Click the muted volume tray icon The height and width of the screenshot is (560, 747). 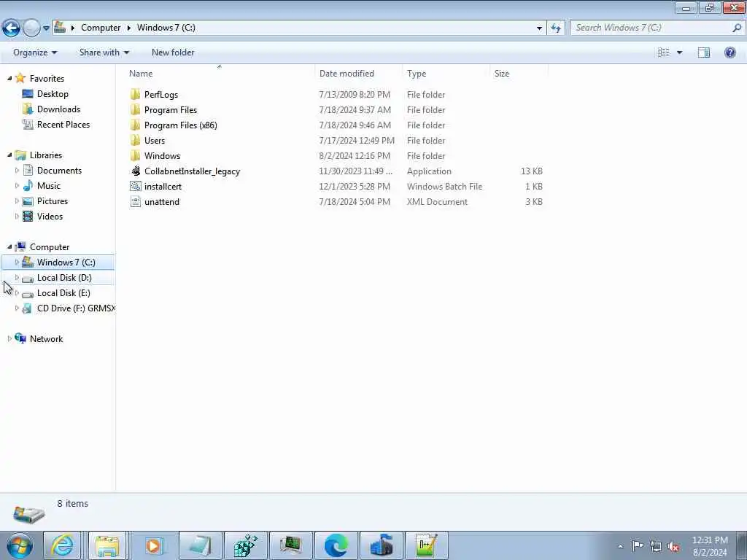[673, 546]
